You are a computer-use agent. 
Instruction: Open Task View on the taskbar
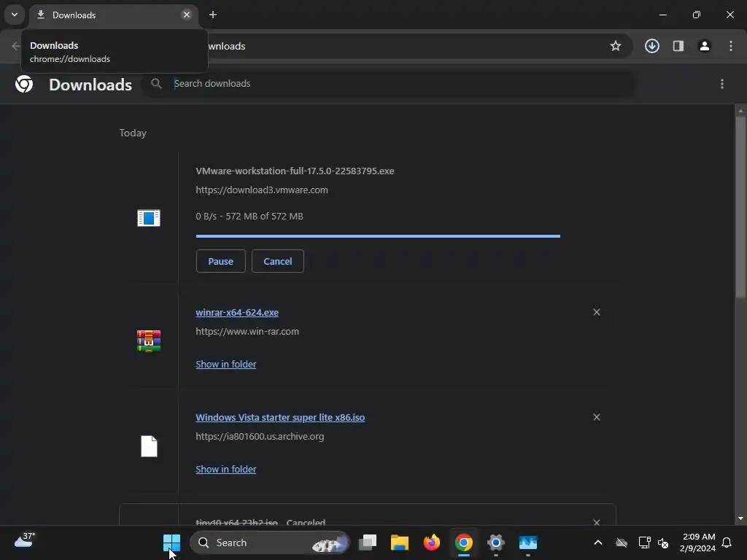coord(368,542)
